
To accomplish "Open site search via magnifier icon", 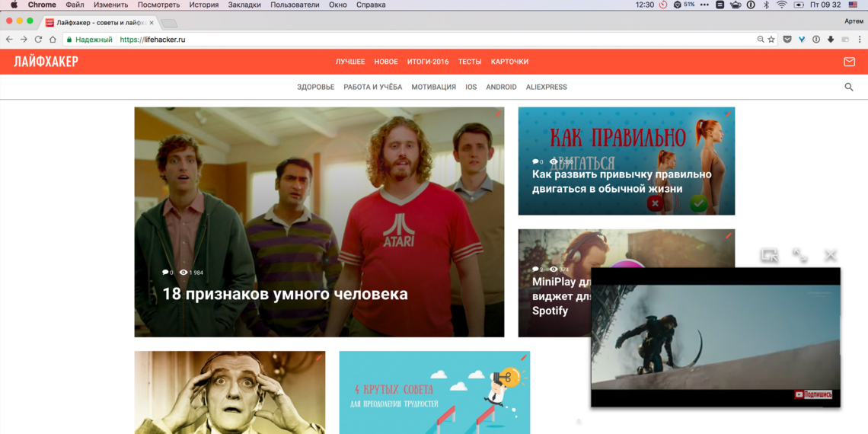I will 849,88.
